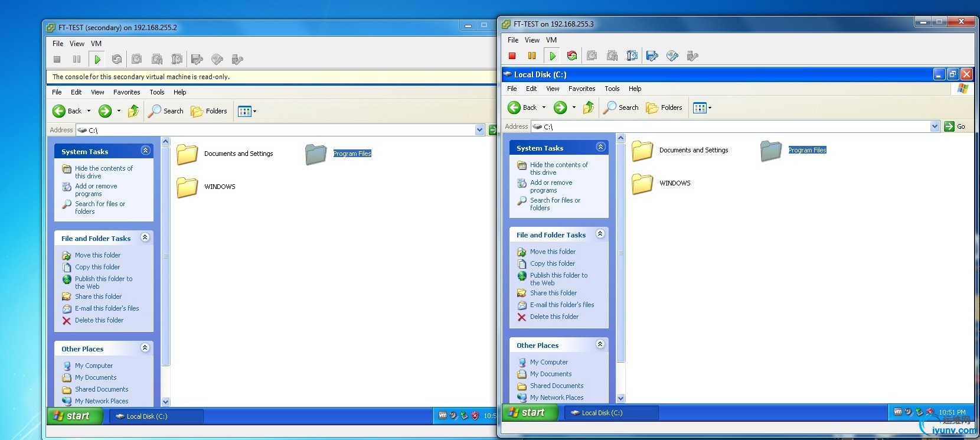Click Local Disk (C:) taskbar button in primary console

click(611, 413)
